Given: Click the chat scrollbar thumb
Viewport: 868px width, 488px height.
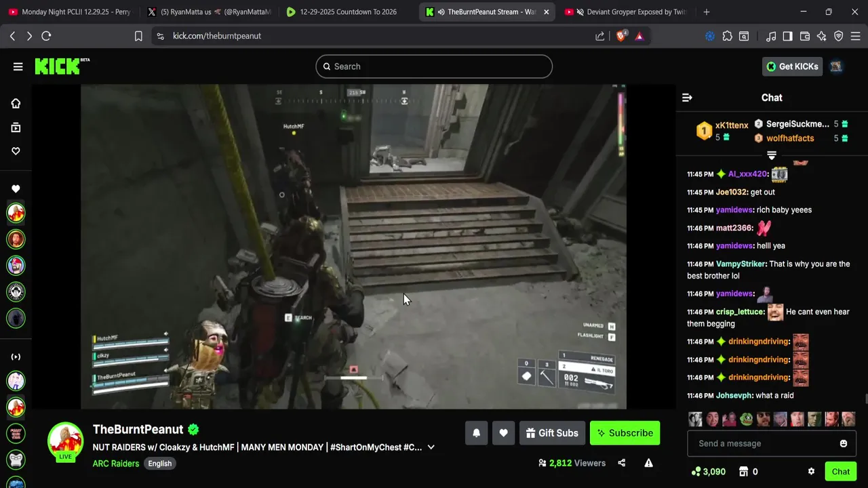Looking at the screenshot, I should coord(865,399).
